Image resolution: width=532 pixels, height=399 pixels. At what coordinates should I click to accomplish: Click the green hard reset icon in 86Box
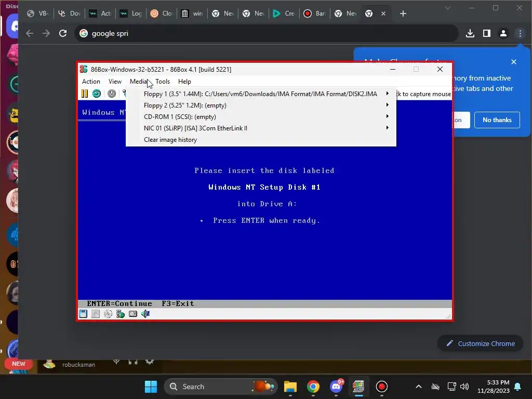click(x=97, y=94)
